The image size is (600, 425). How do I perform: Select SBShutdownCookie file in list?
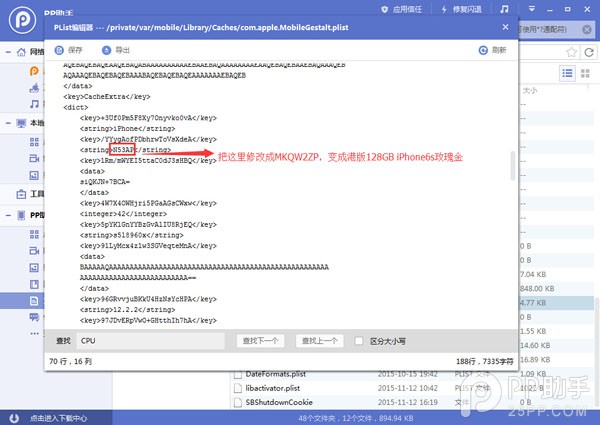point(279,402)
